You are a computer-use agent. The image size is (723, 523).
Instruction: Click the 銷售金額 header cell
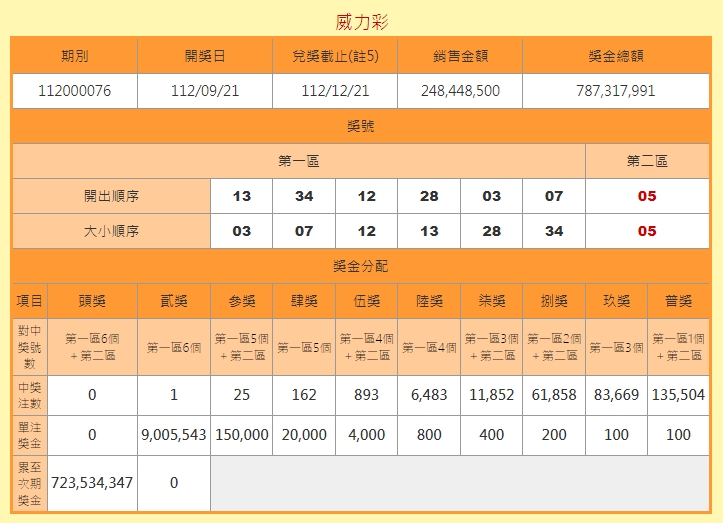point(460,56)
